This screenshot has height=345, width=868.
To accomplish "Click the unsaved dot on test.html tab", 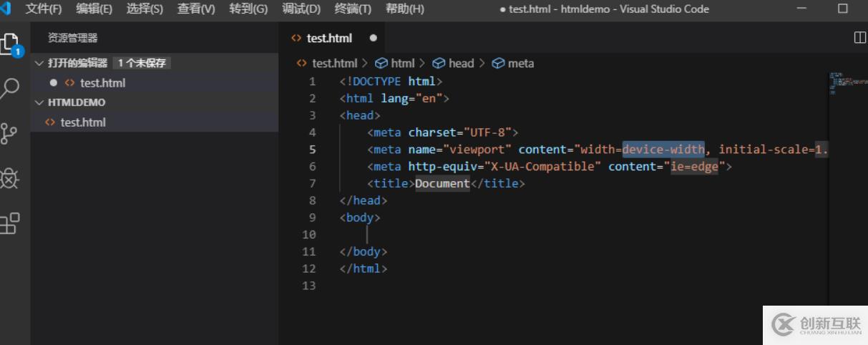I will (373, 38).
